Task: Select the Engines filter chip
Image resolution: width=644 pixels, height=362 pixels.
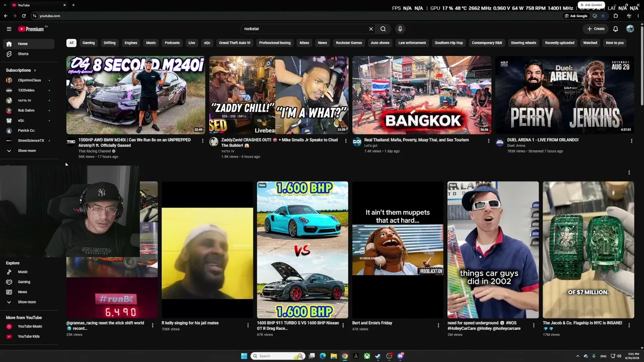Action: pyautogui.click(x=131, y=43)
